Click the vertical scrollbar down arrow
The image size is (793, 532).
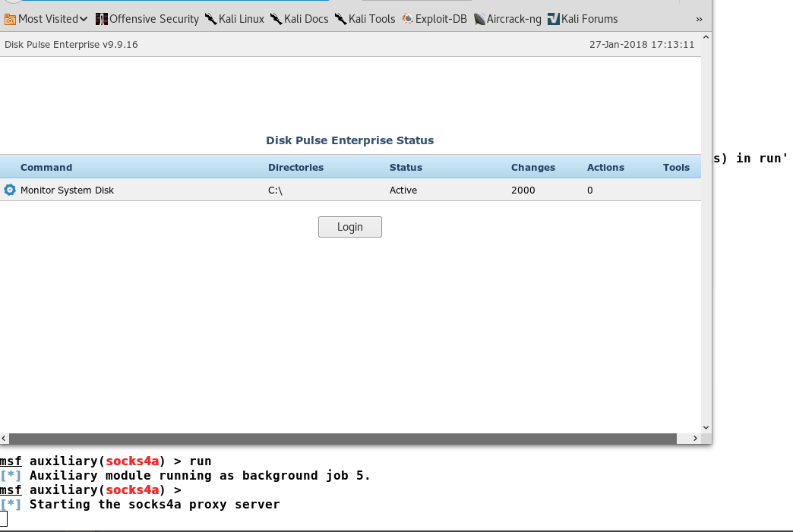click(x=706, y=427)
